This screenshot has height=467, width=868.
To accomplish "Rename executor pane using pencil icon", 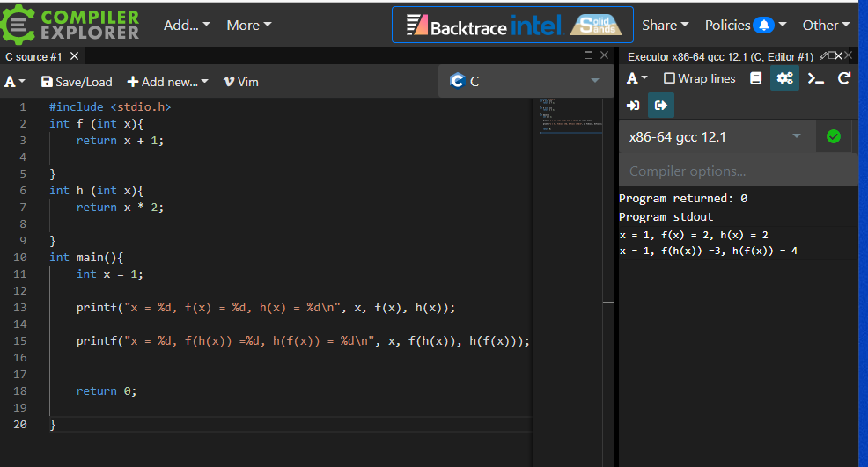I will pos(823,55).
